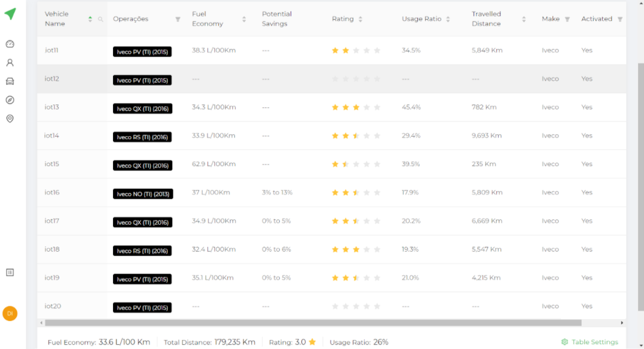This screenshot has height=349, width=644.
Task: Open the location pin icon in sidebar
Action: pos(10,119)
